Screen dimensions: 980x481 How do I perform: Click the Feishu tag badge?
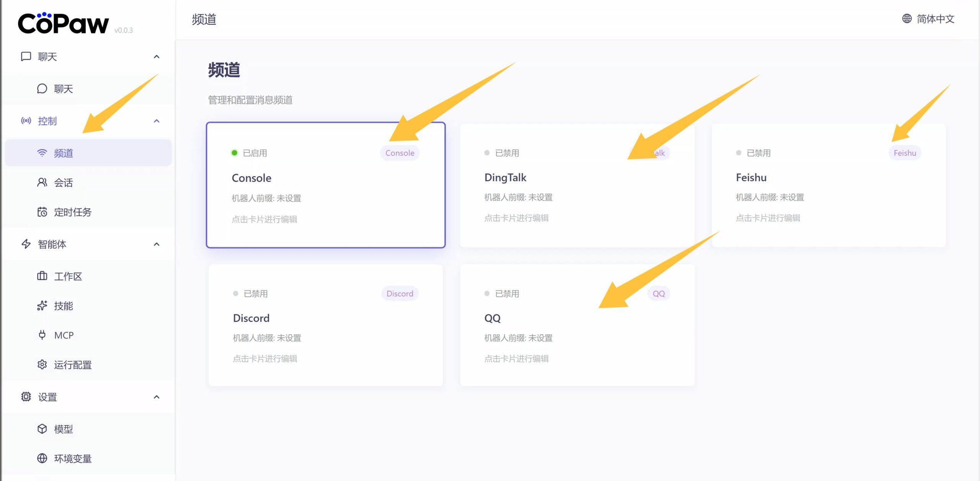pyautogui.click(x=905, y=153)
